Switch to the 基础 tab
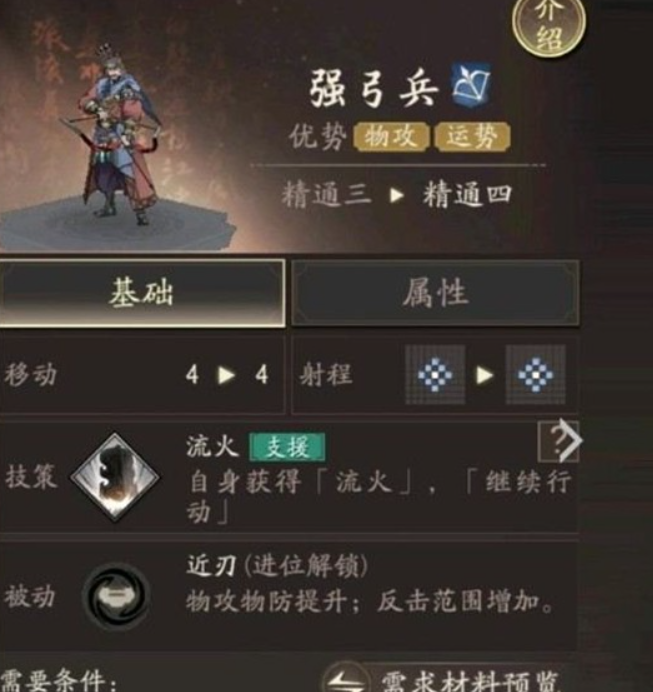 142,293
